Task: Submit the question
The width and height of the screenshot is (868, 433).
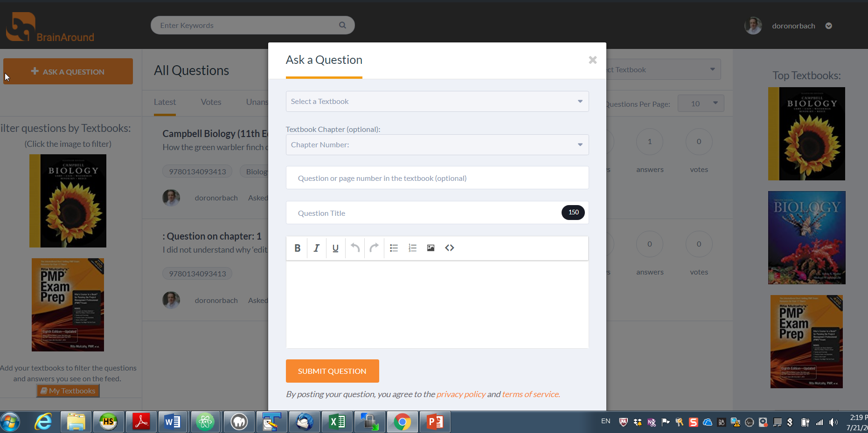Action: [x=332, y=371]
